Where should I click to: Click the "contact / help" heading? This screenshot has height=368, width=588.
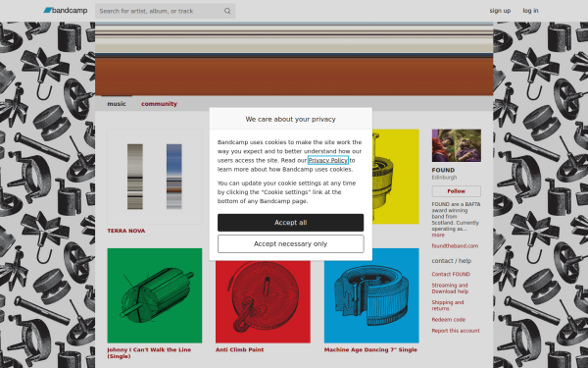pos(452,261)
